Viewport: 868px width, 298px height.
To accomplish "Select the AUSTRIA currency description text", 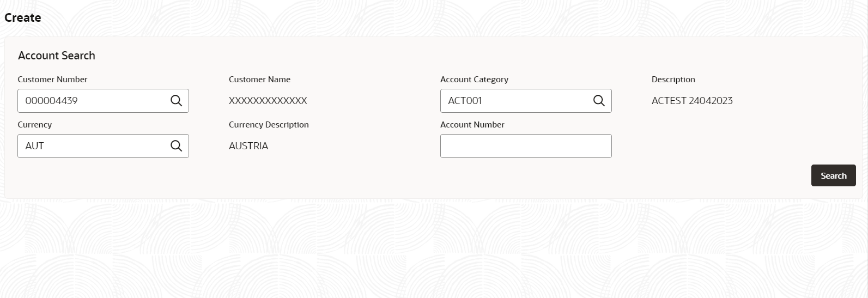I will (x=248, y=146).
